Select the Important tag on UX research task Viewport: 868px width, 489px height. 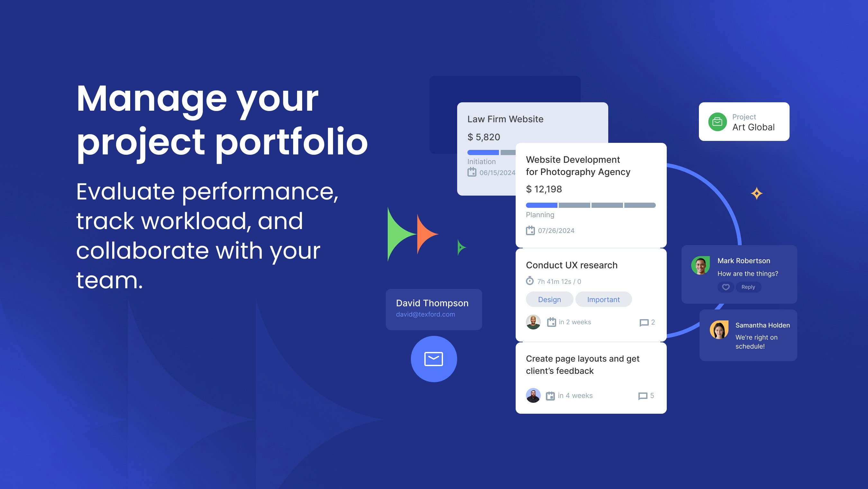603,299
